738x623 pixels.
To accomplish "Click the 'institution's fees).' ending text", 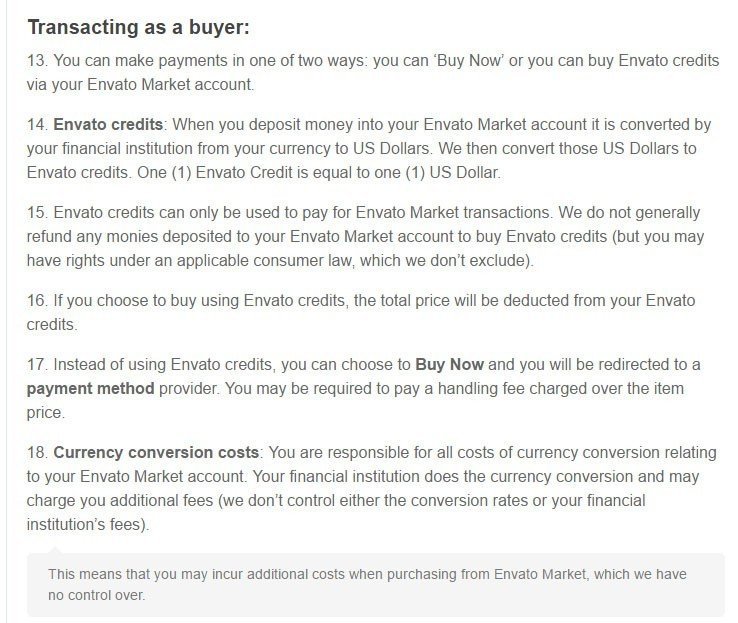I will pyautogui.click(x=88, y=525).
